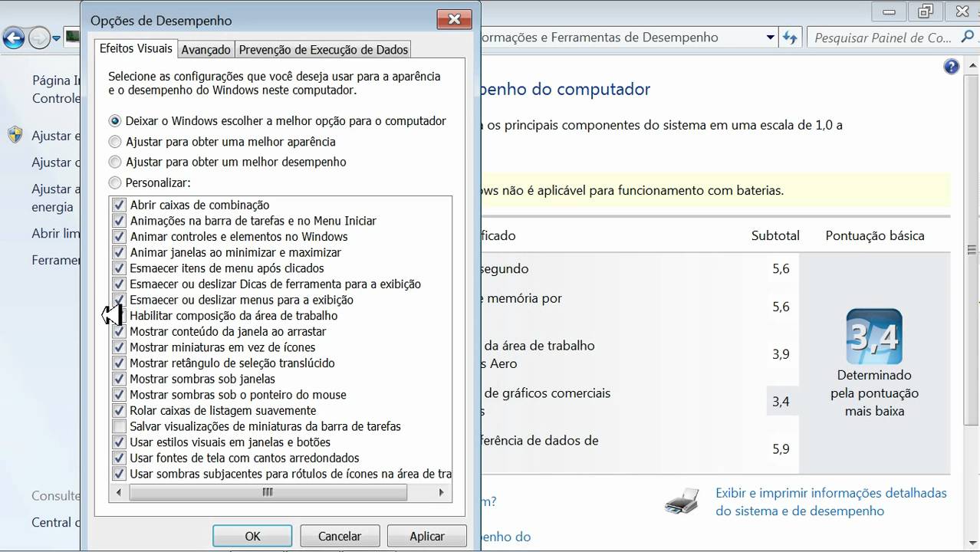Viewport: 980px width, 552px height.
Task: Restore down the Control Panel window
Action: 926,11
